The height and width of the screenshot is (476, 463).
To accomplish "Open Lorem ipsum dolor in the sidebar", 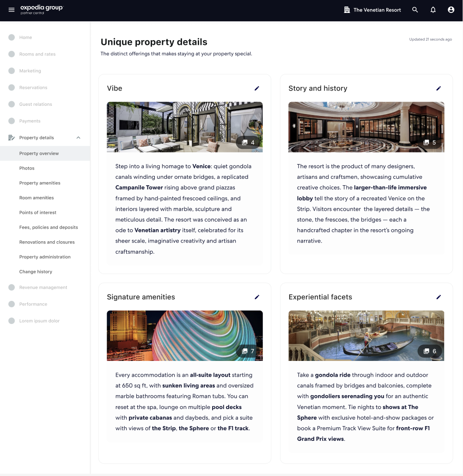I will pos(39,321).
